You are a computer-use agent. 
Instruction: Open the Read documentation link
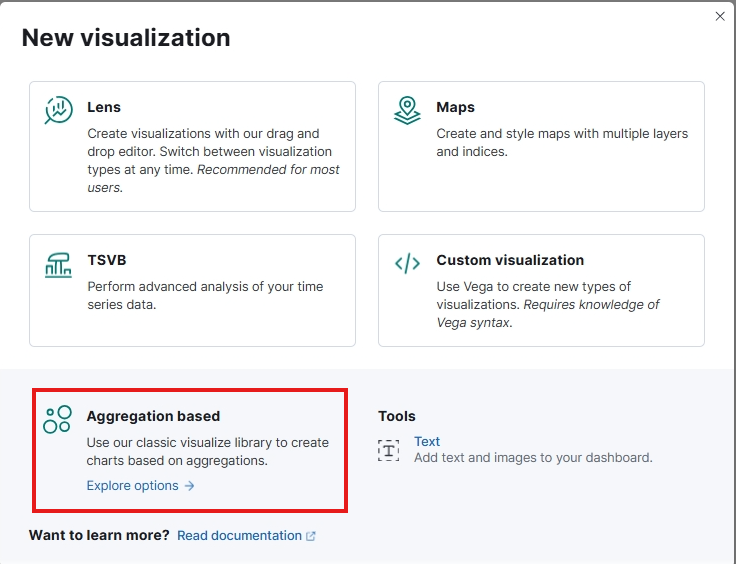click(x=239, y=536)
